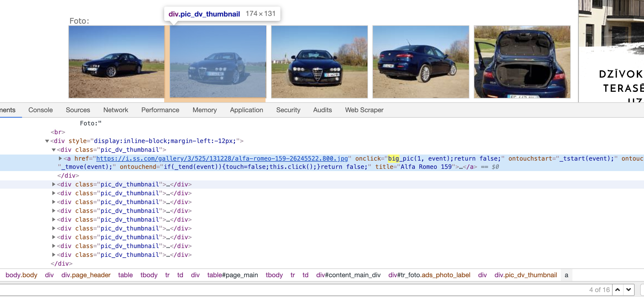Click the next search result down arrow
Screen dimensions: 644x297
pos(629,290)
